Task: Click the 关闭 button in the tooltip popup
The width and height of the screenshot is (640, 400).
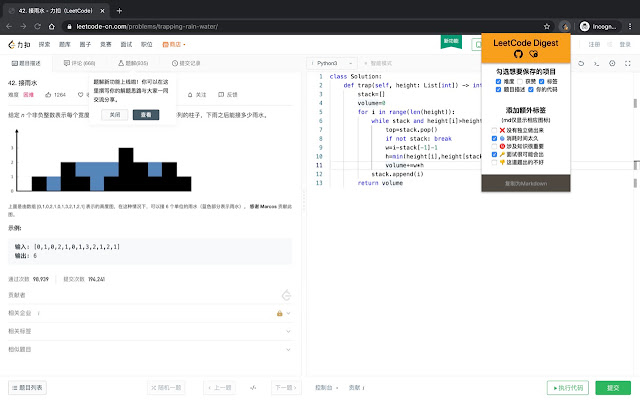Action: click(115, 115)
